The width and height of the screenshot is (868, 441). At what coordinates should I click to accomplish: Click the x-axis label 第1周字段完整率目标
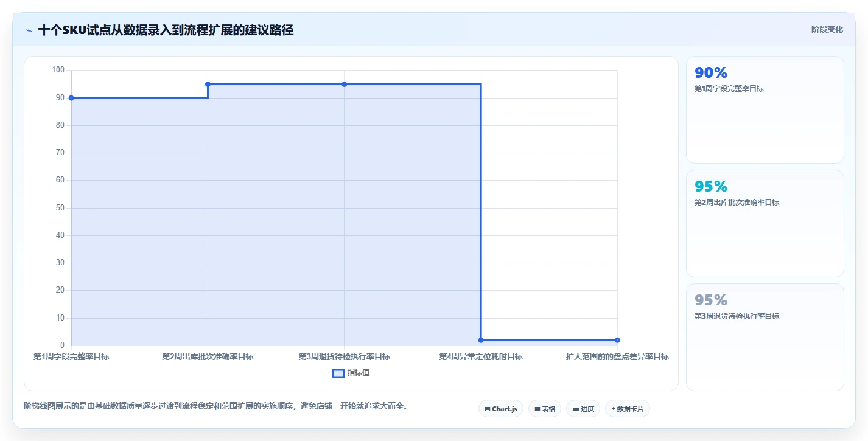tap(71, 356)
